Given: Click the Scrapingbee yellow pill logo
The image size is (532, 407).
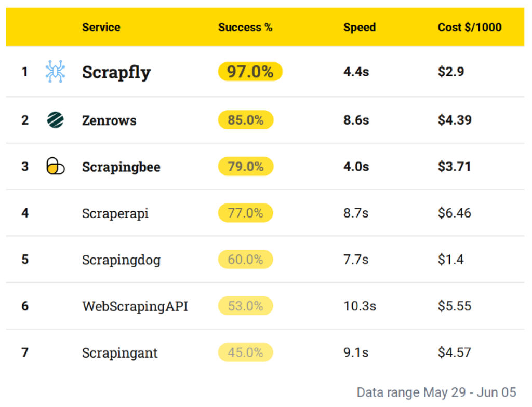Looking at the screenshot, I should coord(56,167).
